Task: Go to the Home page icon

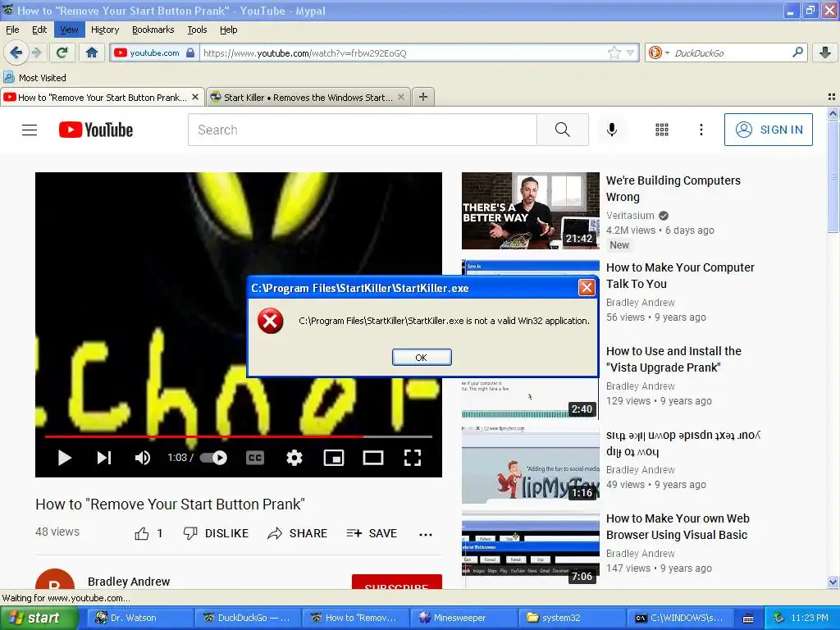Action: point(92,52)
